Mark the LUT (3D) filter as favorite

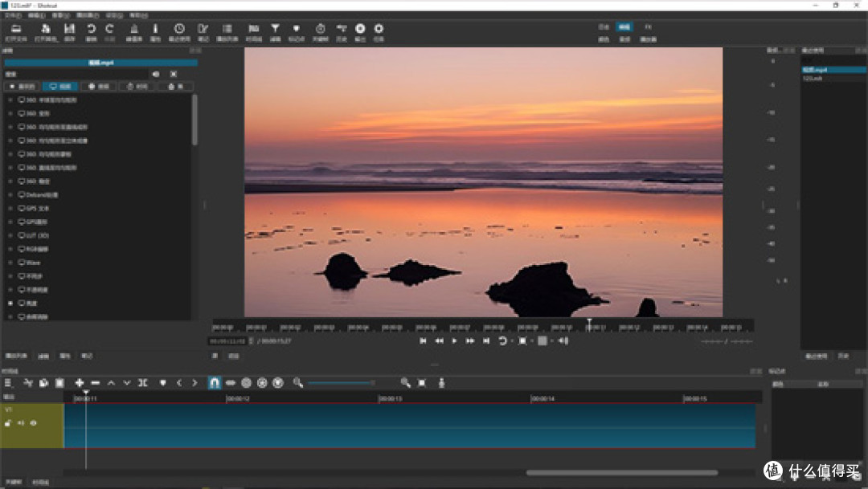(x=10, y=235)
